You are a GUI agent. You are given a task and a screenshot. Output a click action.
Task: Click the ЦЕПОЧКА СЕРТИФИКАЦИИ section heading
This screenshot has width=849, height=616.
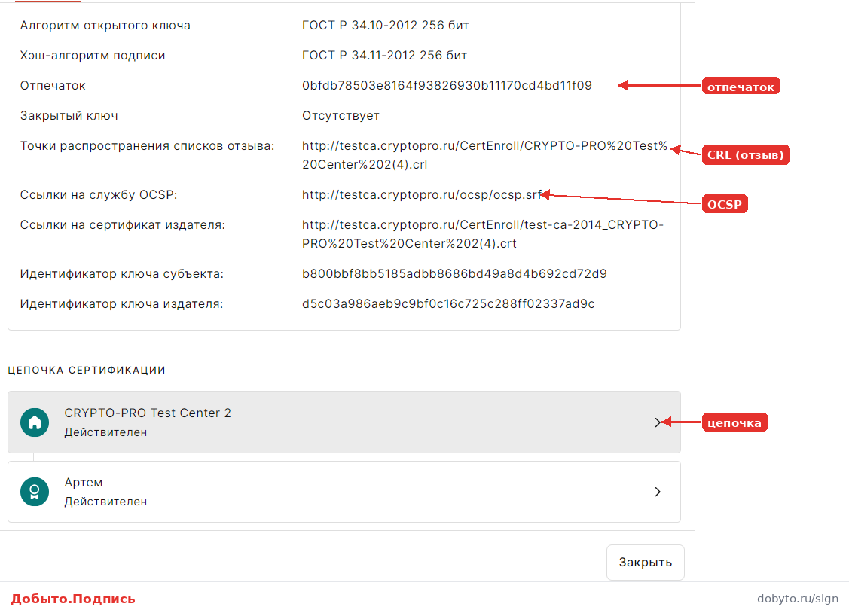[87, 371]
